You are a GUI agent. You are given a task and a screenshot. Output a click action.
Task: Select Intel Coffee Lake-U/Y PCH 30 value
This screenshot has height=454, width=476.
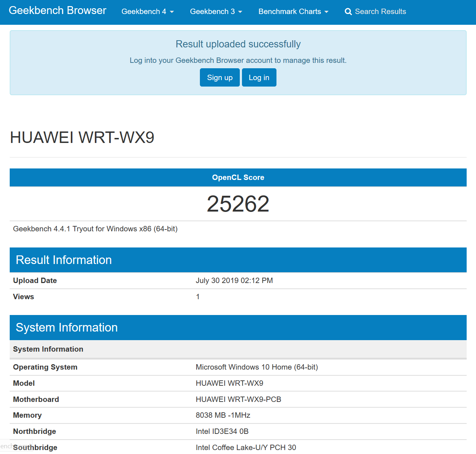point(246,448)
